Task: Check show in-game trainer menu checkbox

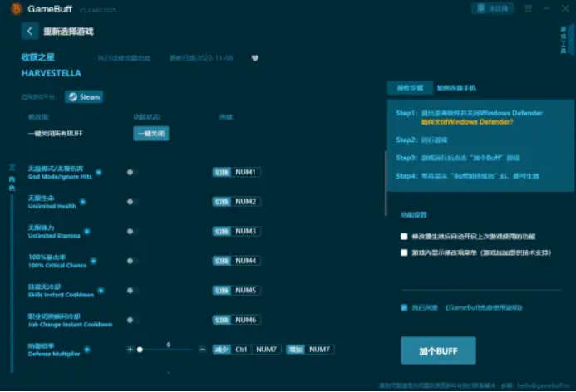Action: [404, 252]
